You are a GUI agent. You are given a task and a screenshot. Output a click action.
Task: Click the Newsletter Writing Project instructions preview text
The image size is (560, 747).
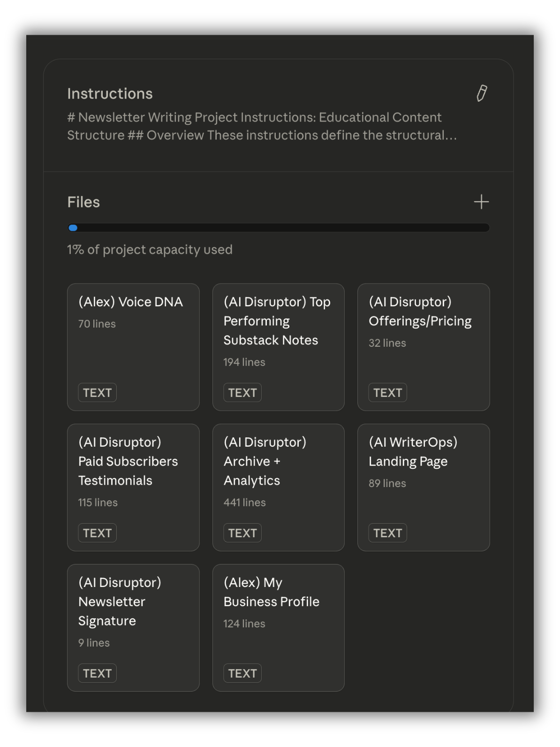tap(262, 126)
